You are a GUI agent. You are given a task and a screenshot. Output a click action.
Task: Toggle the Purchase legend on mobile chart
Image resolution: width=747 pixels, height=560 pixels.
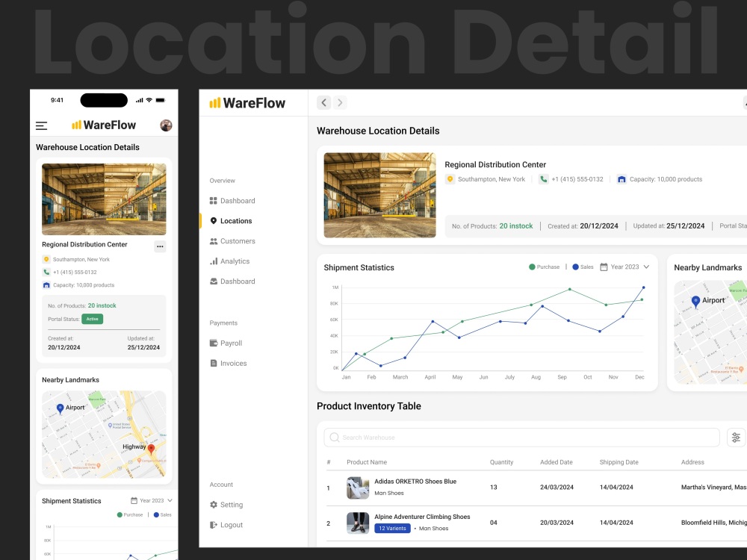[x=130, y=514]
